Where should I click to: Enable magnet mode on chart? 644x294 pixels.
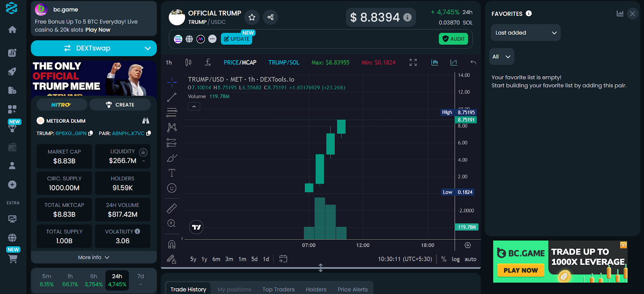tap(172, 244)
